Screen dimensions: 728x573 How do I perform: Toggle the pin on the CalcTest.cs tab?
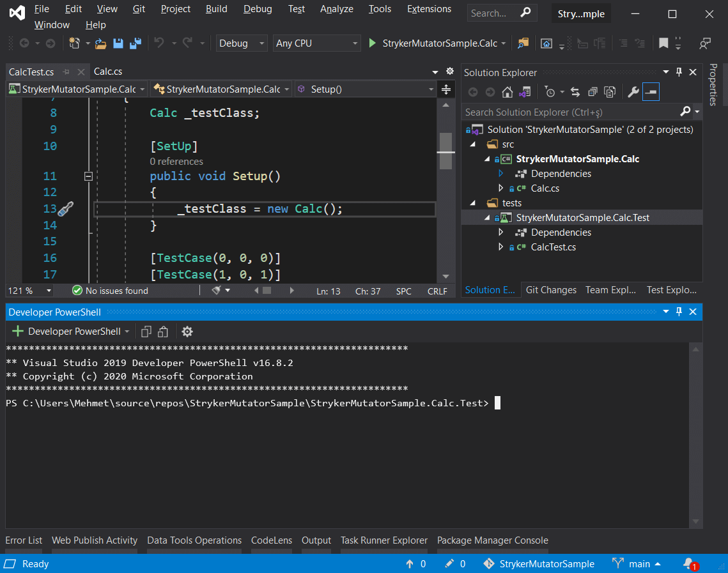[x=66, y=72]
